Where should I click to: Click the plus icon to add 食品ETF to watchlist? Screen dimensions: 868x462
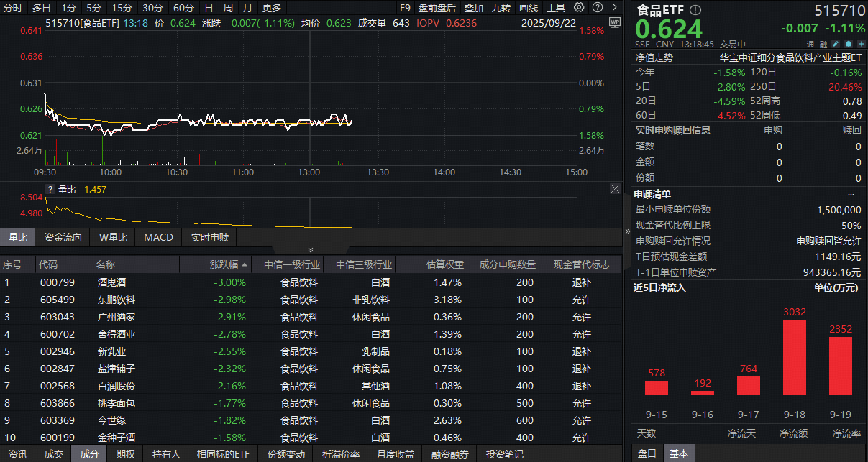tap(862, 44)
